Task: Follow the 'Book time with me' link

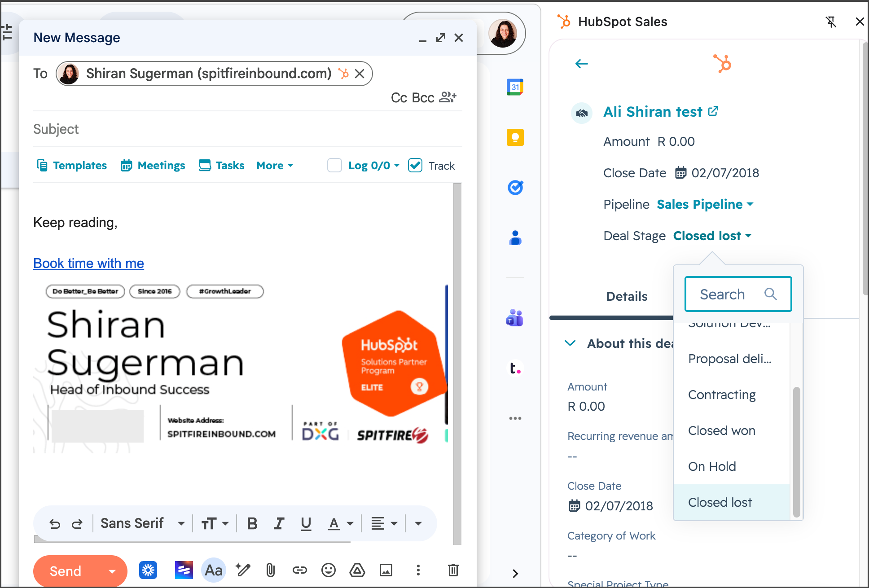Action: click(88, 263)
